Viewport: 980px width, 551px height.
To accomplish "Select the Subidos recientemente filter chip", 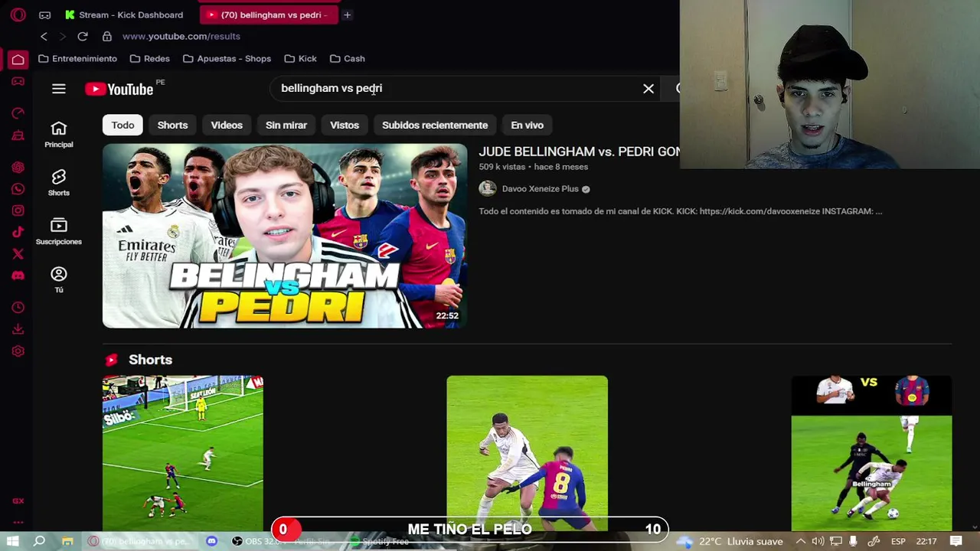I will click(x=435, y=125).
